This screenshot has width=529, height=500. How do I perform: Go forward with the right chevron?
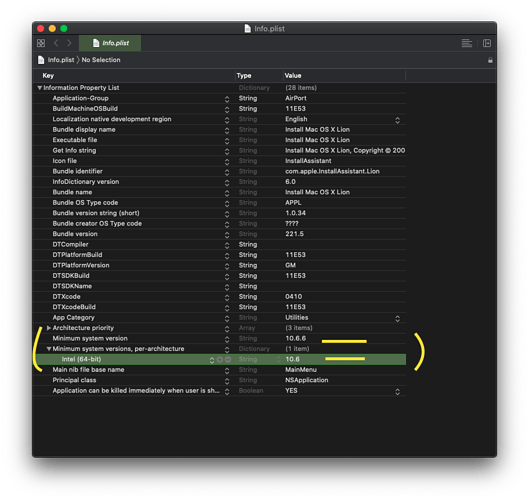69,43
